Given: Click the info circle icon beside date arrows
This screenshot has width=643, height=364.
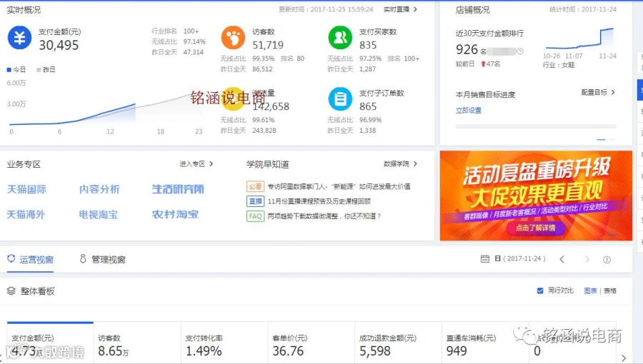Looking at the screenshot, I should 607,260.
